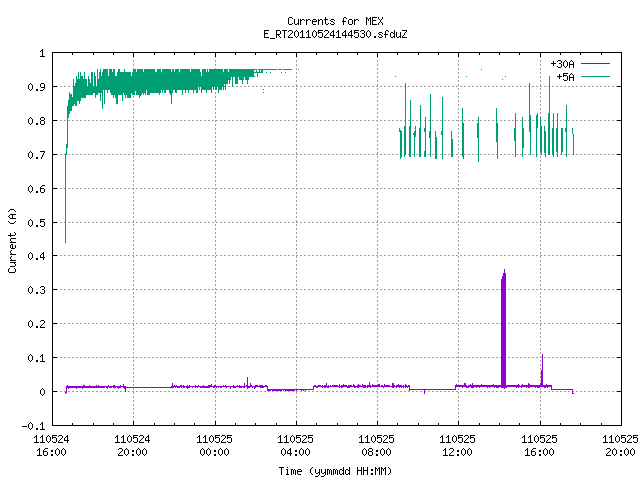The width and height of the screenshot is (640, 480).
Task: Click the purple +30A legend line sample
Action: (595, 64)
